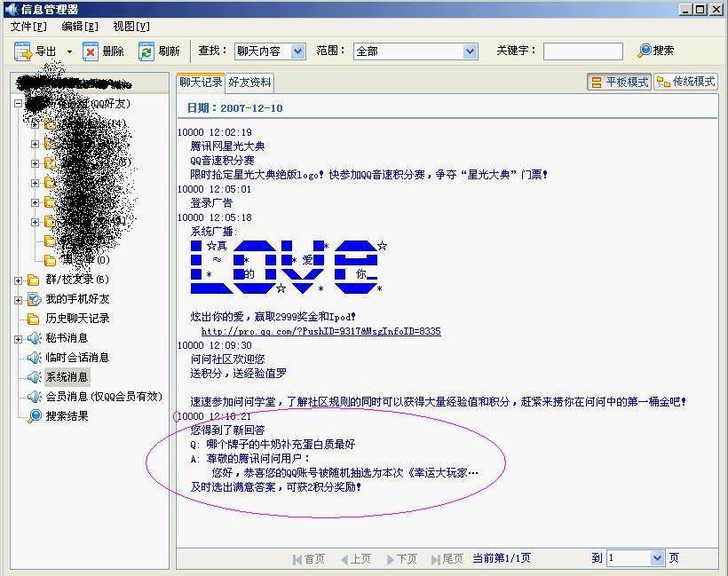This screenshot has width=728, height=576.
Task: Switch to 传统模式 view mode
Action: (685, 82)
